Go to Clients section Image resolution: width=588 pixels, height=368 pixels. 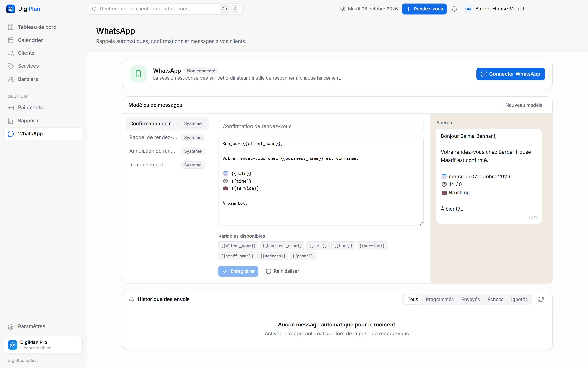43,53
